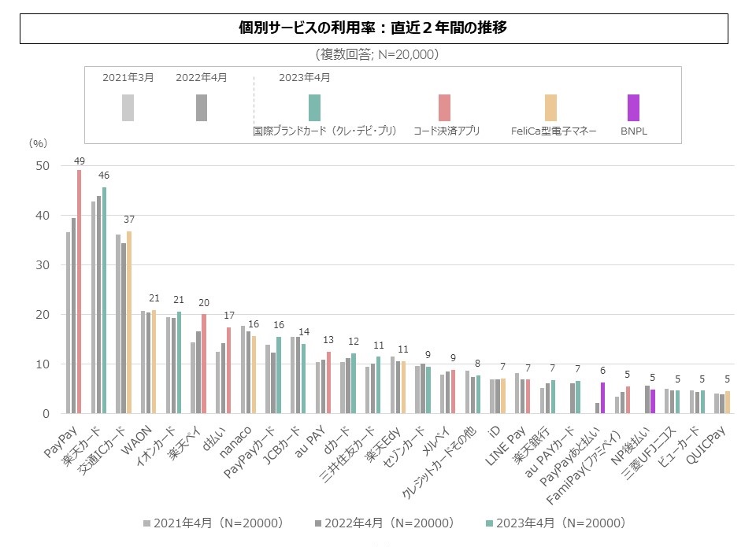Toggle the 2022年4月 series in bottom legend
The width and height of the screenshot is (756, 547).
coord(384,523)
